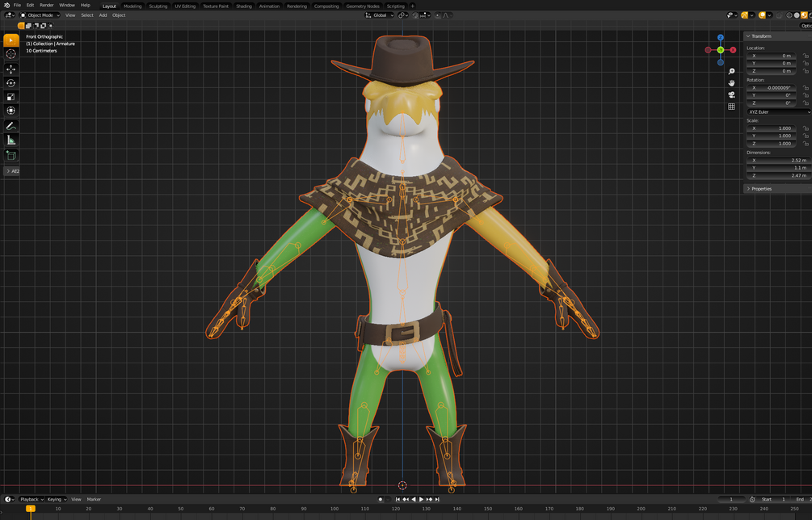
Task: Click the auto-keying record dot
Action: pyautogui.click(x=381, y=499)
